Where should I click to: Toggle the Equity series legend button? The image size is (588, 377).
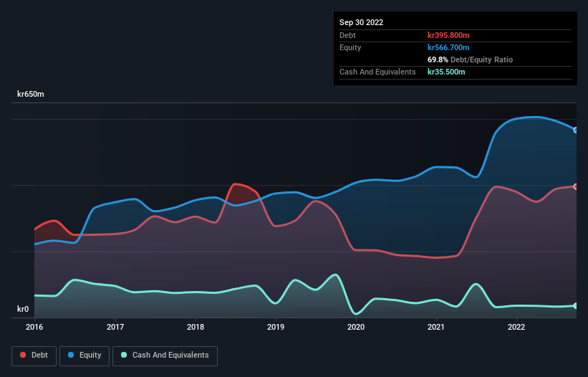[x=85, y=355]
